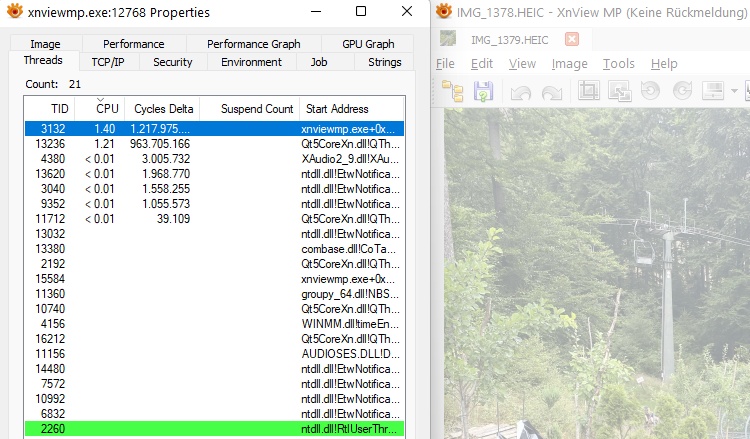Minimize the xnviewmp.exe Properties window
750x439 pixels.
click(316, 11)
